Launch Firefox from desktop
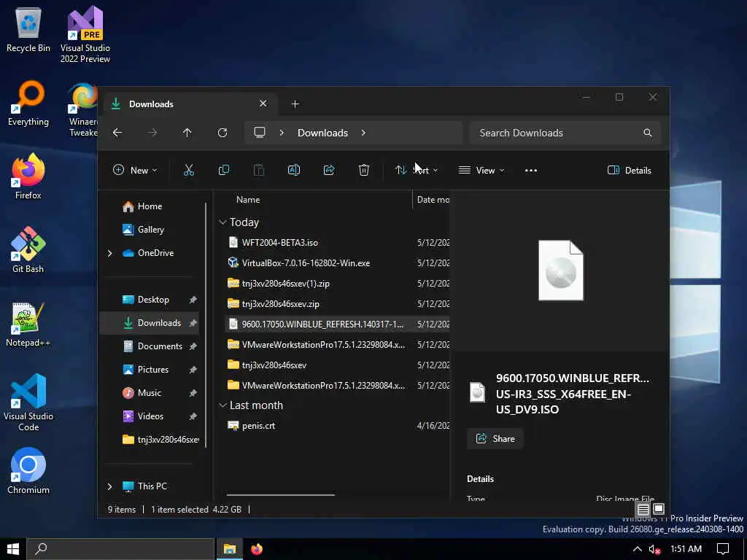Image resolution: width=747 pixels, height=560 pixels. 28,176
